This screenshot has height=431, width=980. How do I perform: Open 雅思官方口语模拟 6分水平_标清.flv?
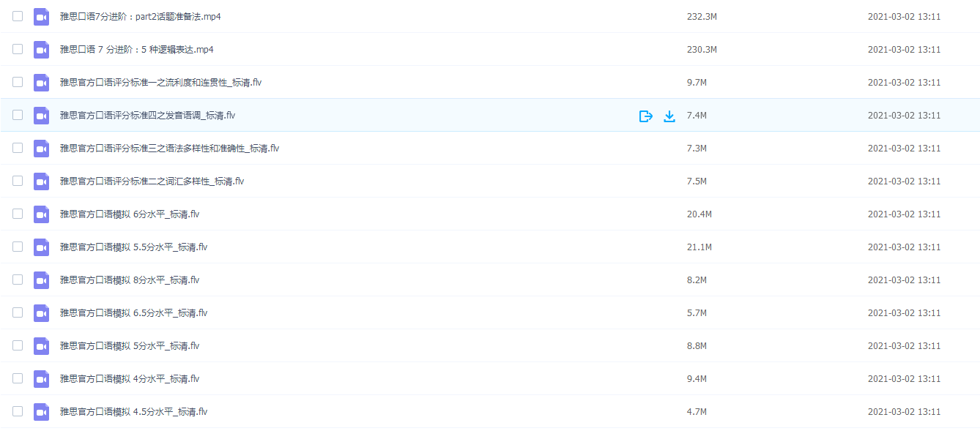coord(130,214)
